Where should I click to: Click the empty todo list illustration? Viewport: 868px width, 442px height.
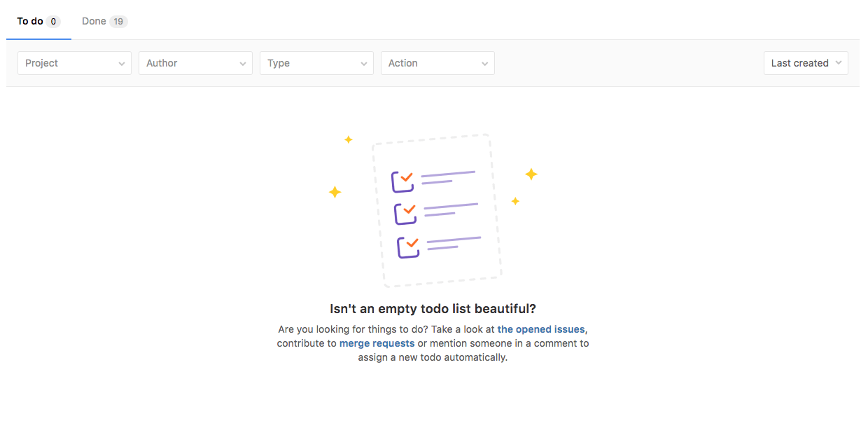434,209
